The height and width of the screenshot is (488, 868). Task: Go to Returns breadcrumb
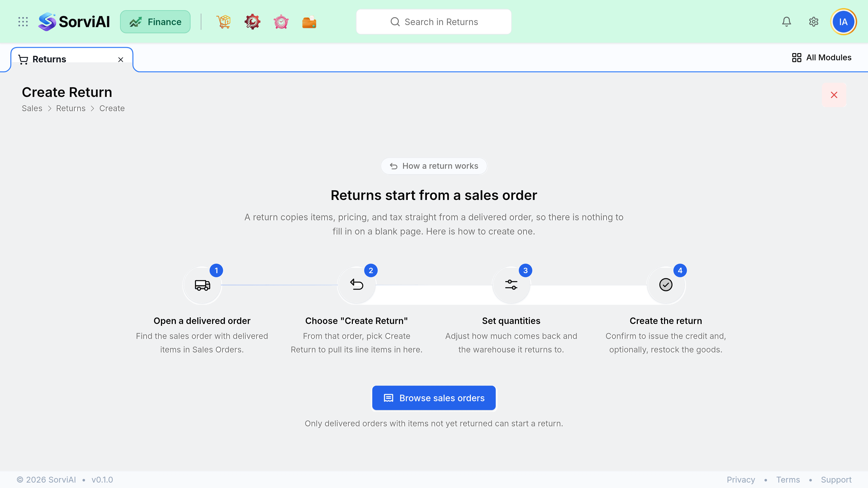[x=71, y=108]
